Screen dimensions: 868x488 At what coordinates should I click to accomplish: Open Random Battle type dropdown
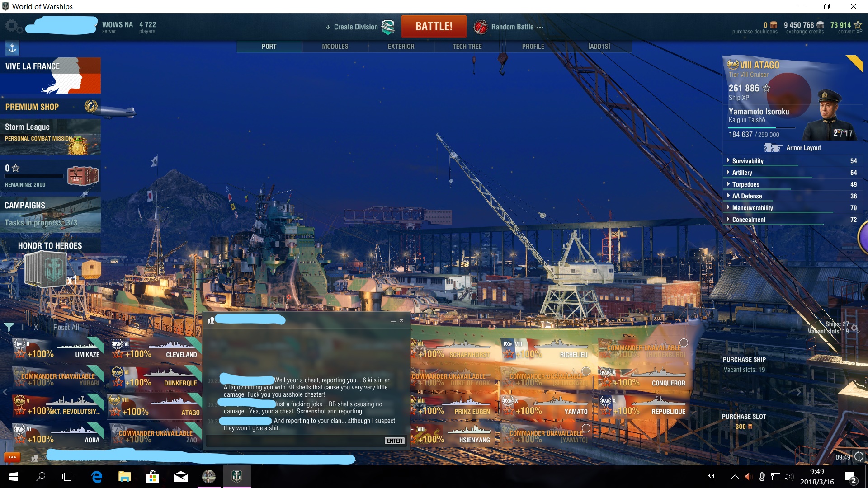click(512, 27)
